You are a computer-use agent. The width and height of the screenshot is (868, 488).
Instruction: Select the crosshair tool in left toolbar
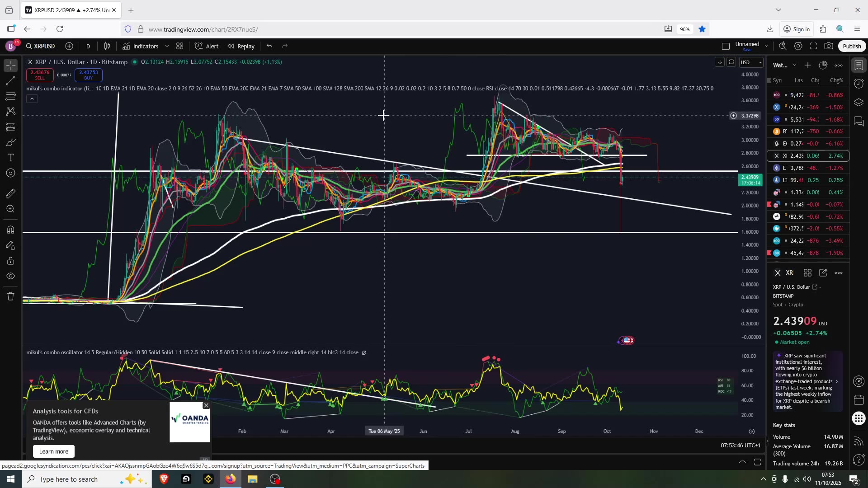pyautogui.click(x=10, y=65)
